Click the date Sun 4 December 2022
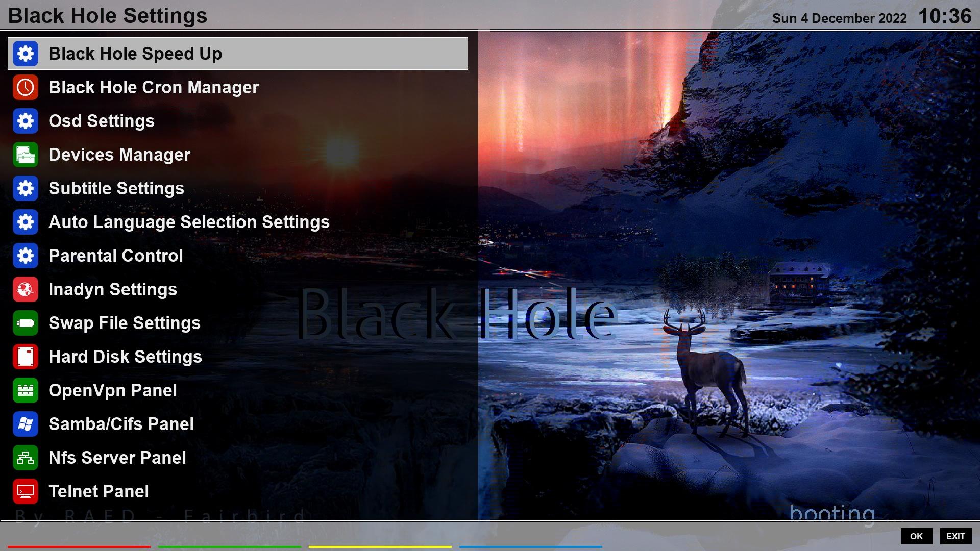980x551 pixels. [x=839, y=18]
